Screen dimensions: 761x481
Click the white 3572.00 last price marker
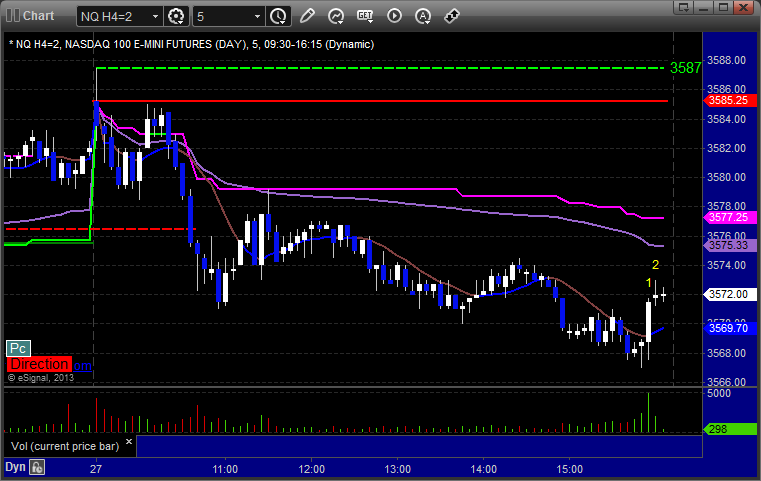[729, 294]
